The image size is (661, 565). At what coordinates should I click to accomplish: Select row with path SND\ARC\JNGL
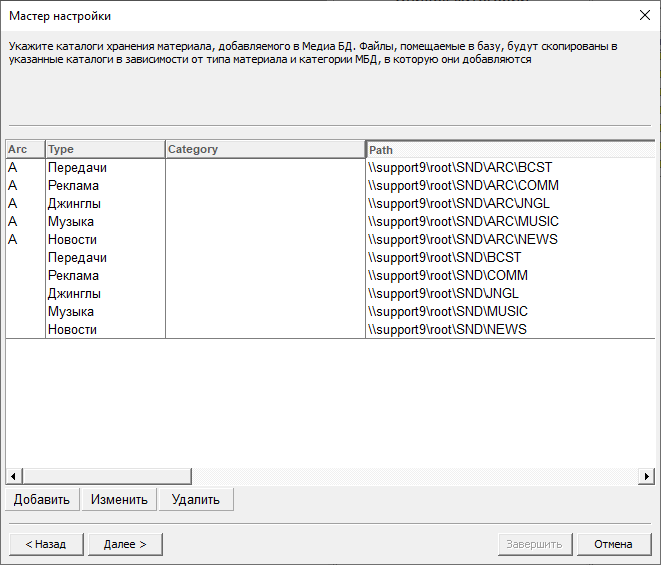click(458, 203)
